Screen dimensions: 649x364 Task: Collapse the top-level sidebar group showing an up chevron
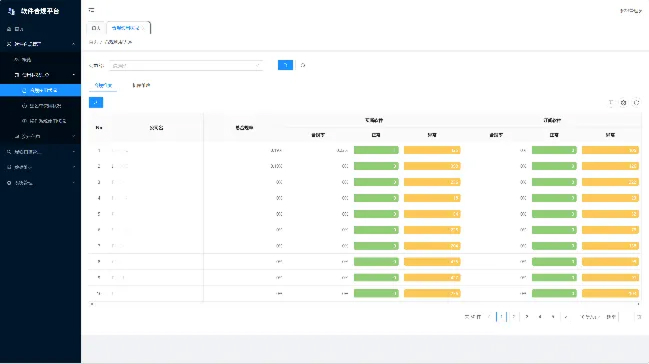41,44
